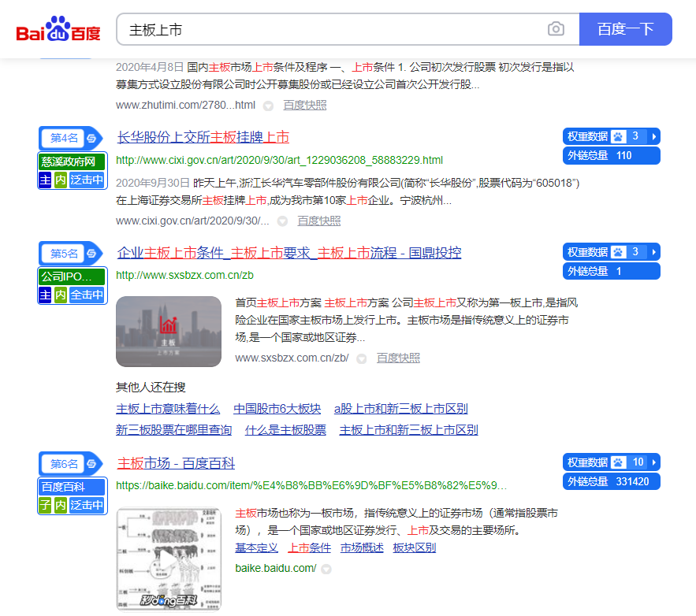The width and height of the screenshot is (696, 616).
Task: Click 全击中 tag under 公司IPO...
Action: pos(87,295)
